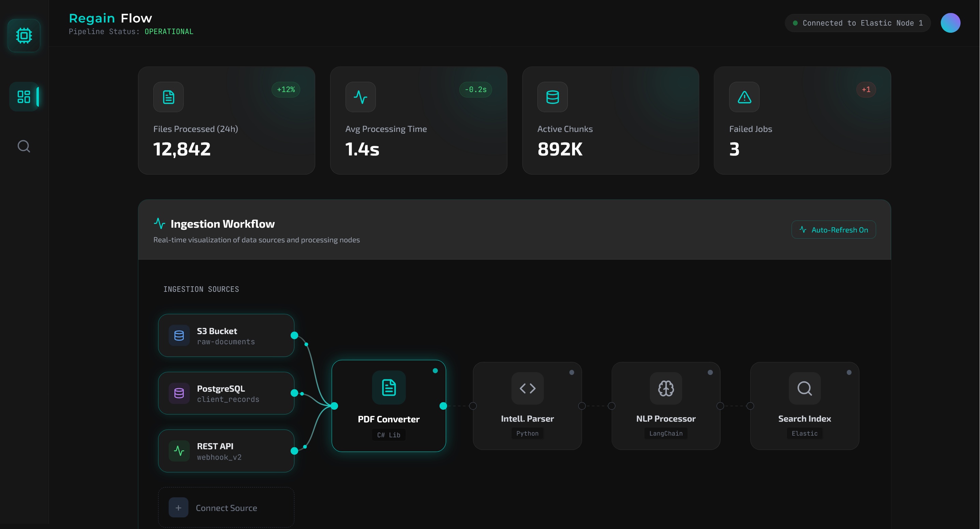The image size is (980, 529).
Task: Toggle the Auto-Refresh On button
Action: click(x=833, y=230)
